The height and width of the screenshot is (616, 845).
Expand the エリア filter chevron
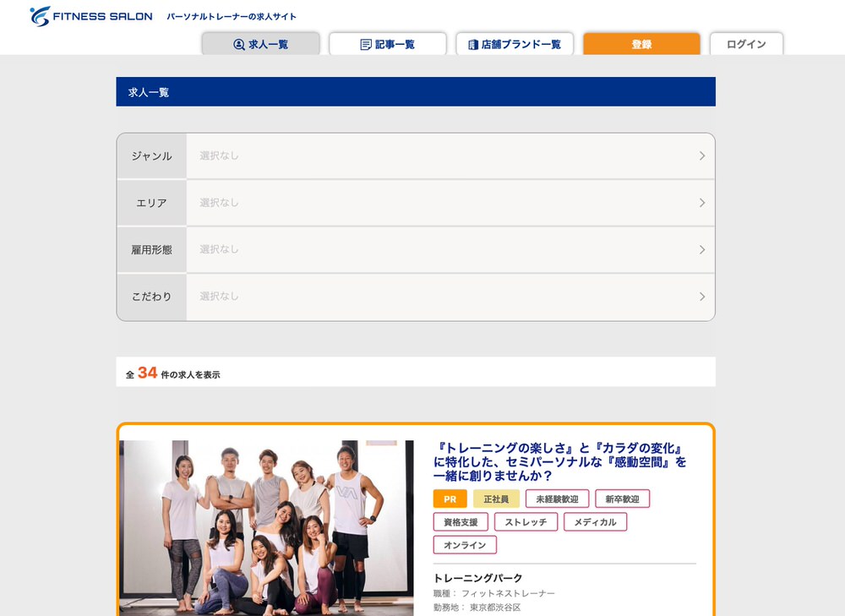[x=701, y=203]
